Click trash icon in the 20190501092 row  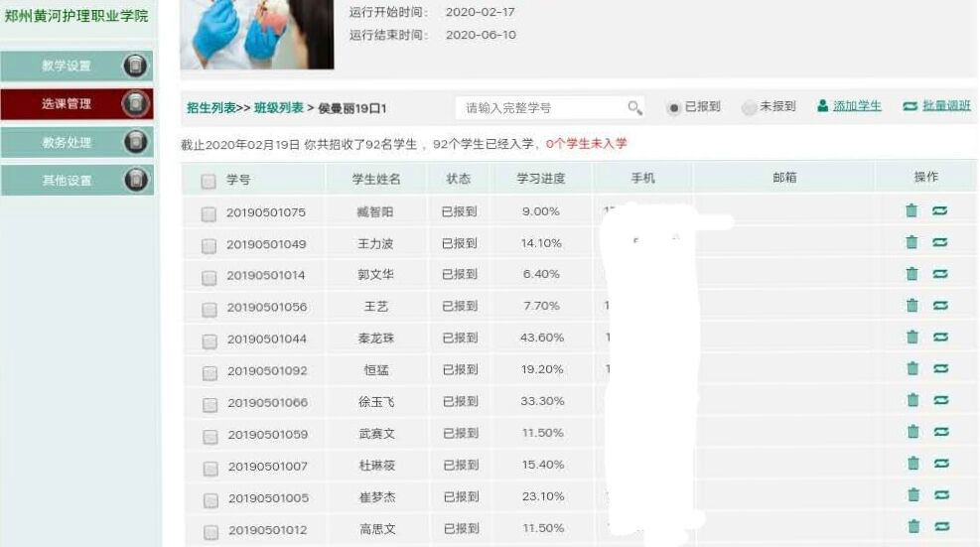pos(911,369)
